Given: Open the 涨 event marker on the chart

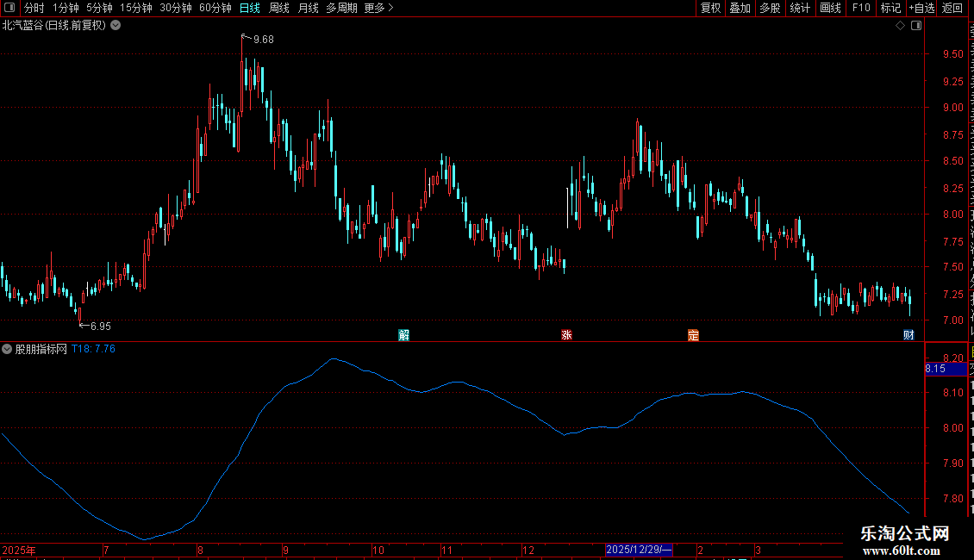Looking at the screenshot, I should [566, 335].
